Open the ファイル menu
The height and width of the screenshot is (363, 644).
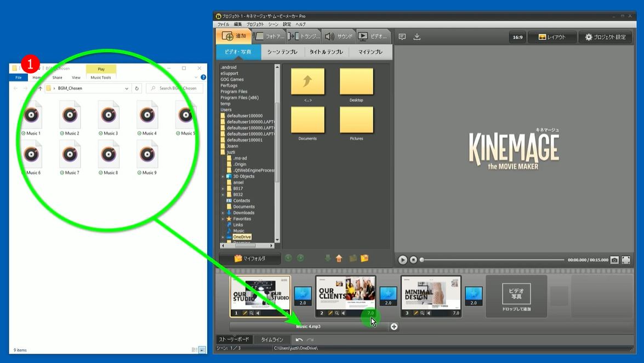coord(223,24)
